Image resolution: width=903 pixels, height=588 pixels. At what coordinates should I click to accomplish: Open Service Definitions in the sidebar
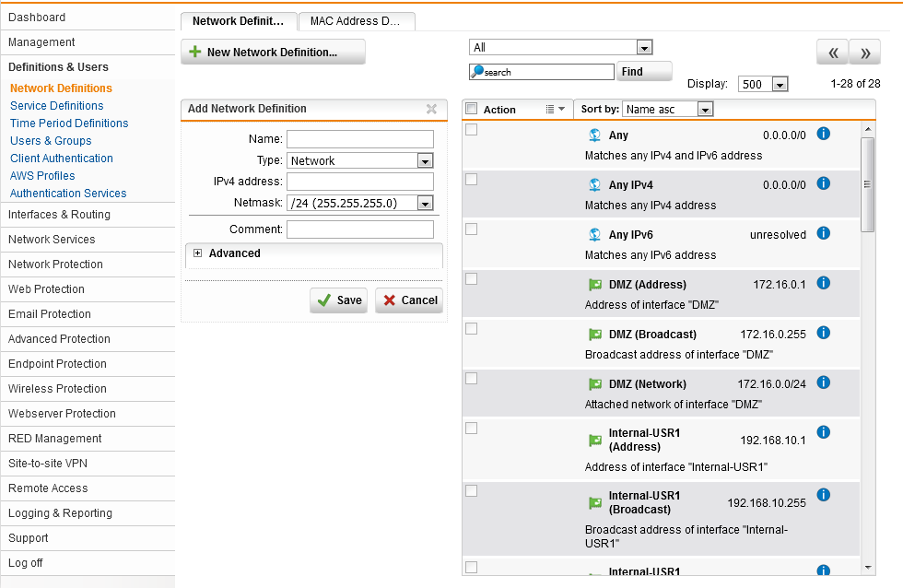click(56, 106)
